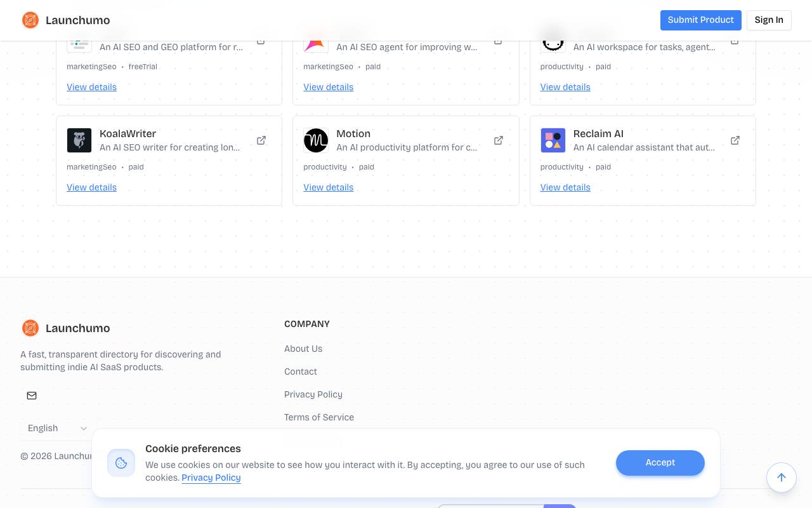Click Reclaim AI's productivity tag
The image size is (812, 508).
(562, 167)
